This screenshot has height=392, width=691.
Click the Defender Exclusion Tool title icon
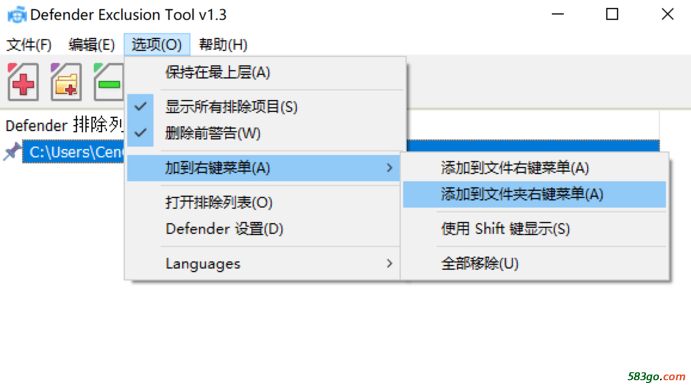pos(17,15)
